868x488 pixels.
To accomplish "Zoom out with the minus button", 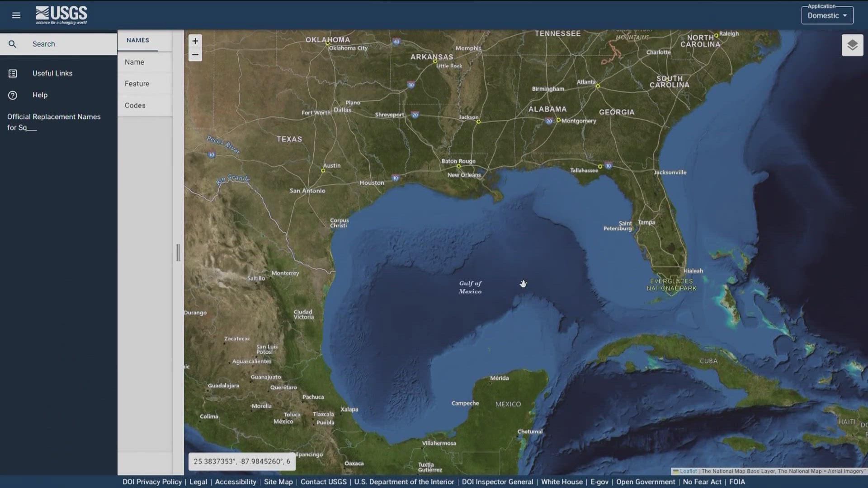I will 195,54.
